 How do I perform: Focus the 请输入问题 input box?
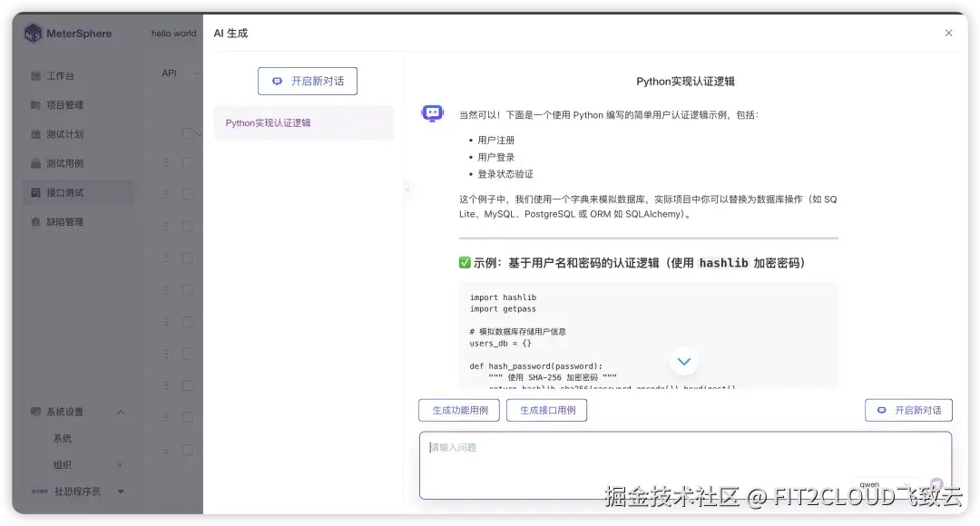tap(686, 465)
